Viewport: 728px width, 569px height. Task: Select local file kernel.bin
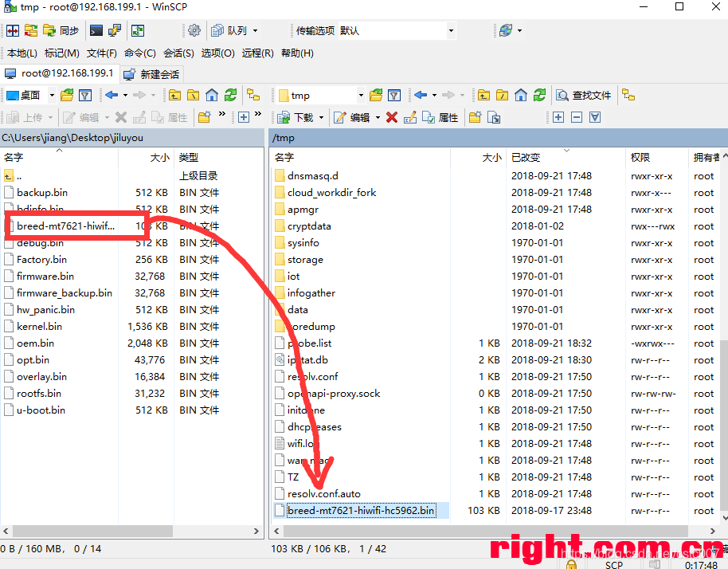click(x=40, y=327)
